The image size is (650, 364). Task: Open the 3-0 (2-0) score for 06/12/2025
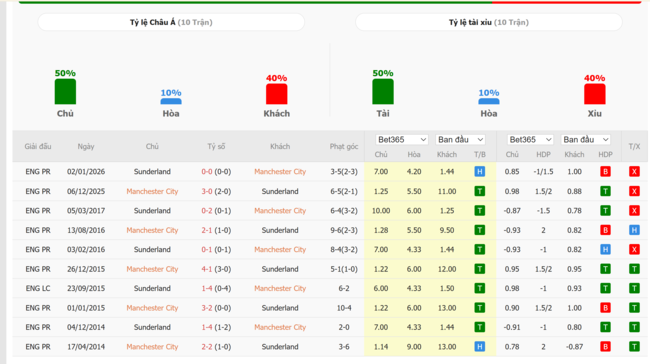[216, 191]
